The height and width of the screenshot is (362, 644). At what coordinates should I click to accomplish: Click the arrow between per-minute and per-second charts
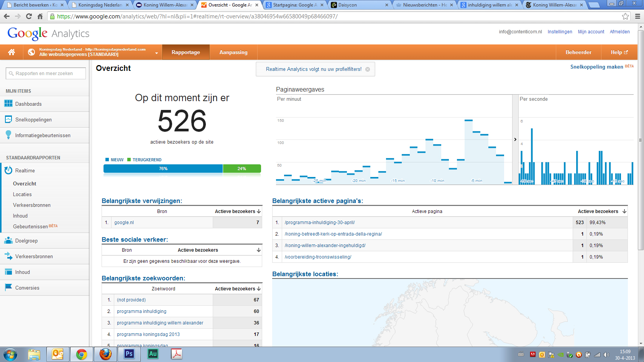515,139
